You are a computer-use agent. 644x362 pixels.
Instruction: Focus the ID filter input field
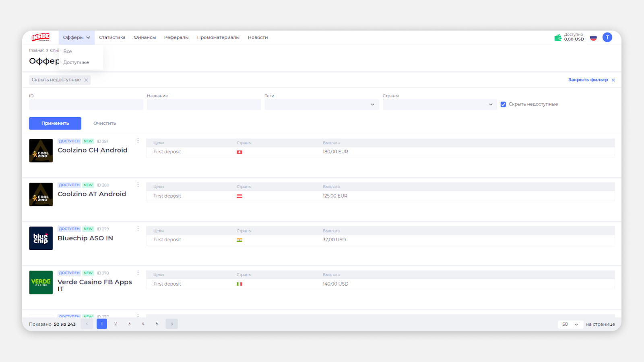pyautogui.click(x=86, y=105)
